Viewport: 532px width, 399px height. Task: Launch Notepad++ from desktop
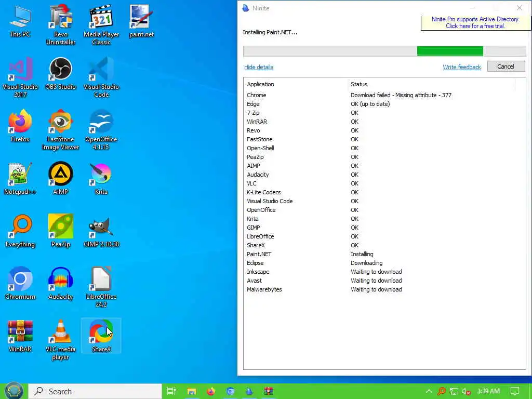(20, 179)
